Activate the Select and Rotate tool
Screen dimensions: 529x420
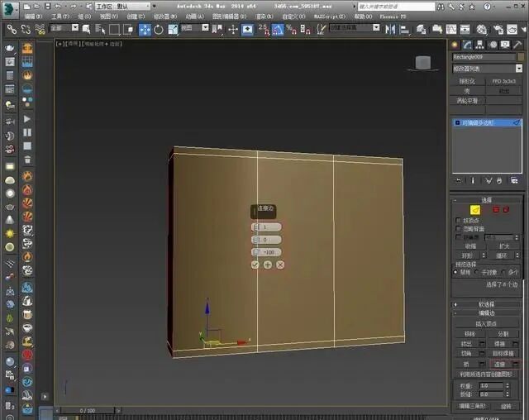click(x=159, y=30)
